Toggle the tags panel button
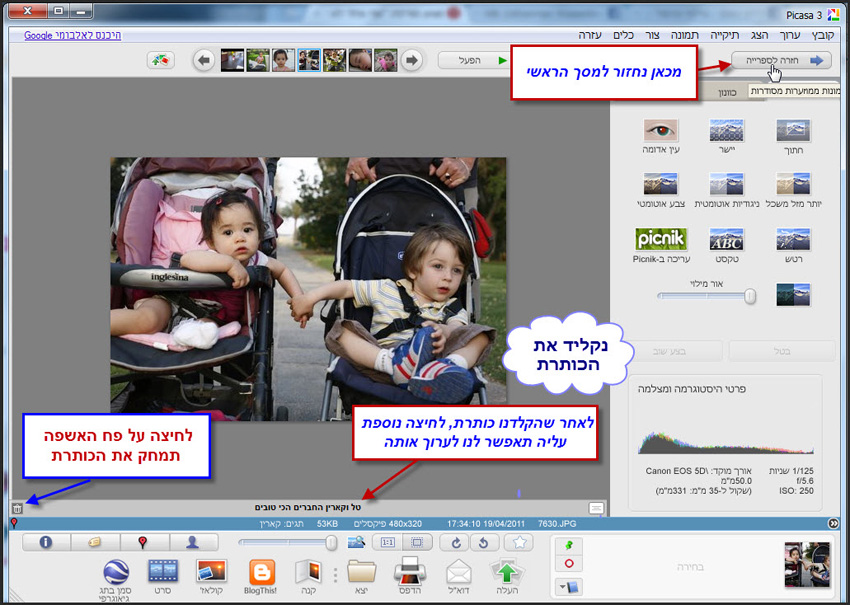This screenshot has width=850, height=605. pyautogui.click(x=95, y=542)
